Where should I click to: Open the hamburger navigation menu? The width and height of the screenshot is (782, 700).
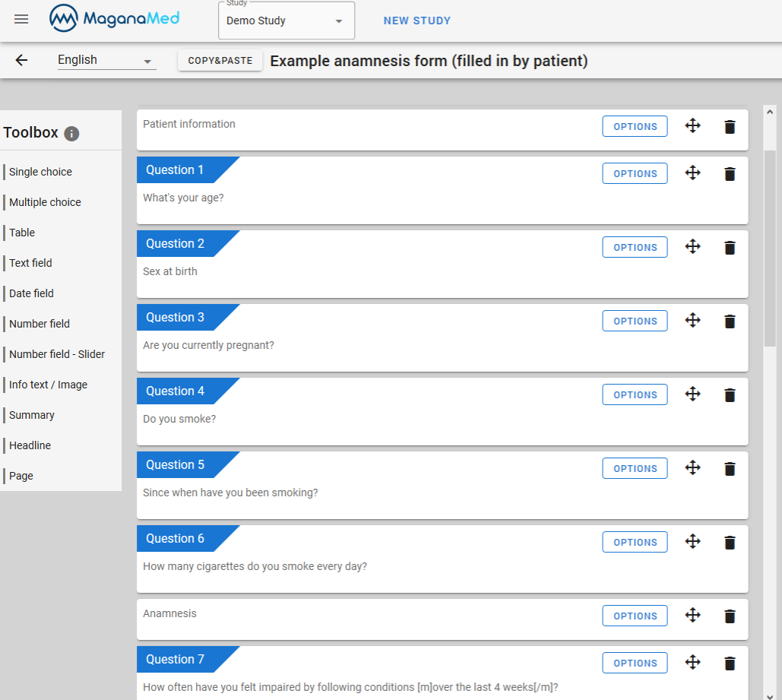point(21,21)
